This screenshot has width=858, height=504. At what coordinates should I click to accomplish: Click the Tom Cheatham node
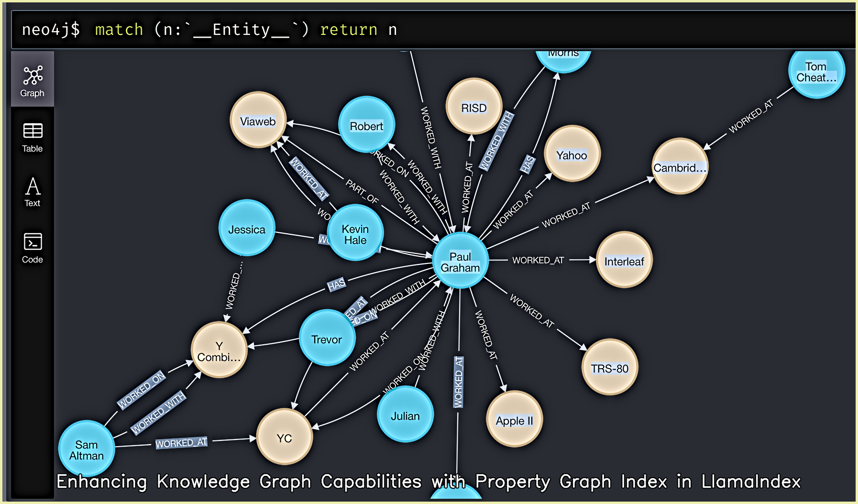[816, 71]
